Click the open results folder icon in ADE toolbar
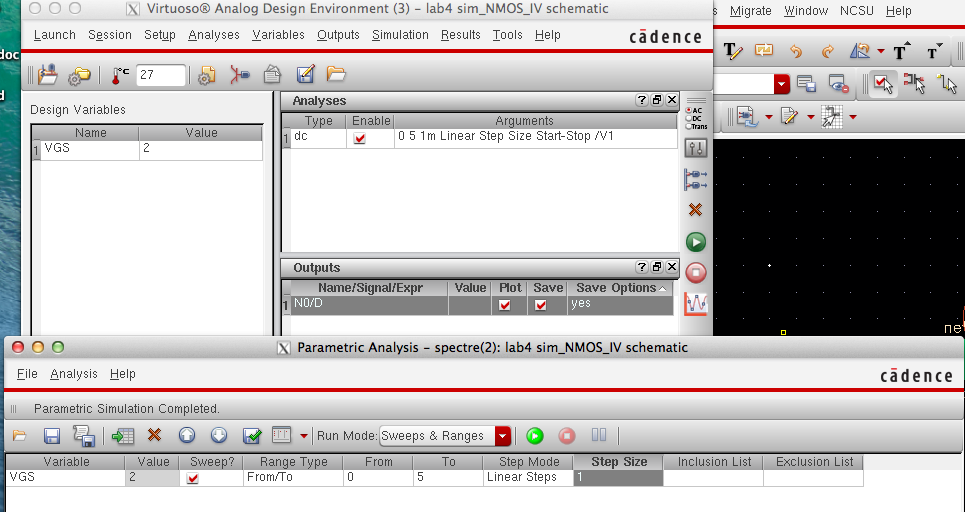This screenshot has height=512, width=965. tap(336, 74)
